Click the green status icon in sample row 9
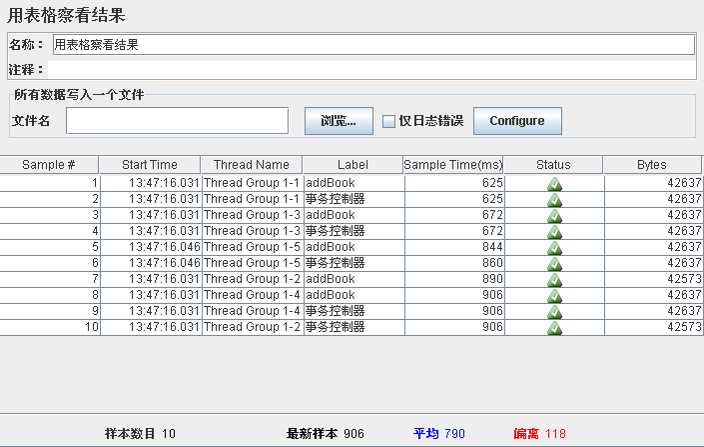The width and height of the screenshot is (704, 447). [x=554, y=312]
